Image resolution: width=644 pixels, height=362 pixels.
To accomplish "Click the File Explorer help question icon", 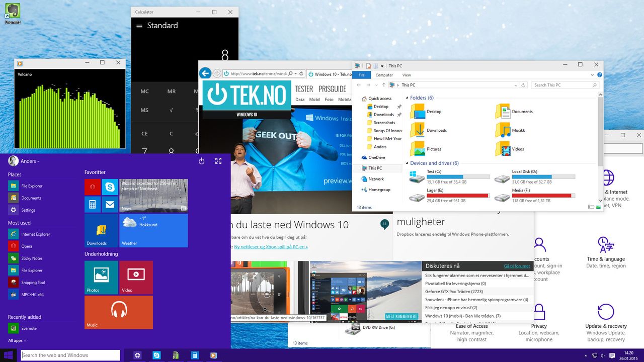I will (600, 75).
